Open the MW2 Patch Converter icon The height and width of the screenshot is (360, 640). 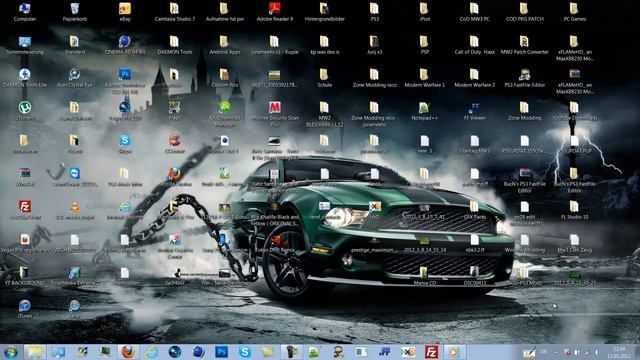pyautogui.click(x=524, y=45)
